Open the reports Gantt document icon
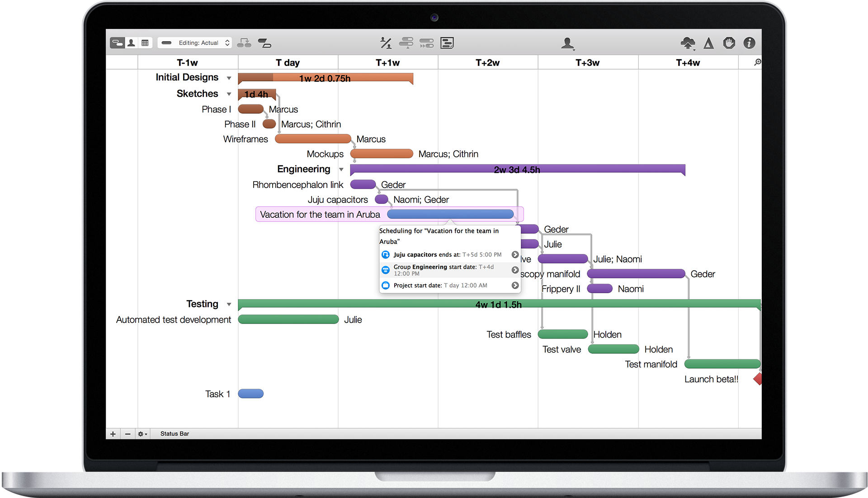 [447, 43]
